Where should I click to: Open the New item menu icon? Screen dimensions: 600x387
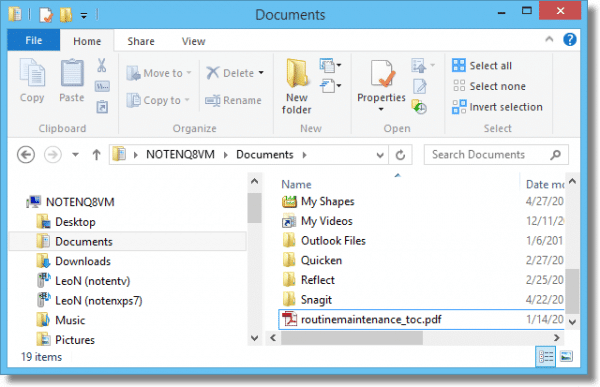tap(330, 65)
